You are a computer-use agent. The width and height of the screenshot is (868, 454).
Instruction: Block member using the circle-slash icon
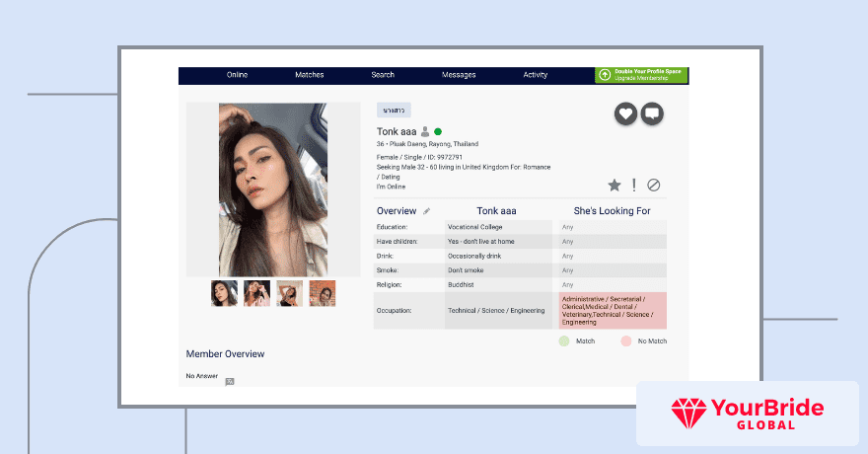pyautogui.click(x=654, y=185)
